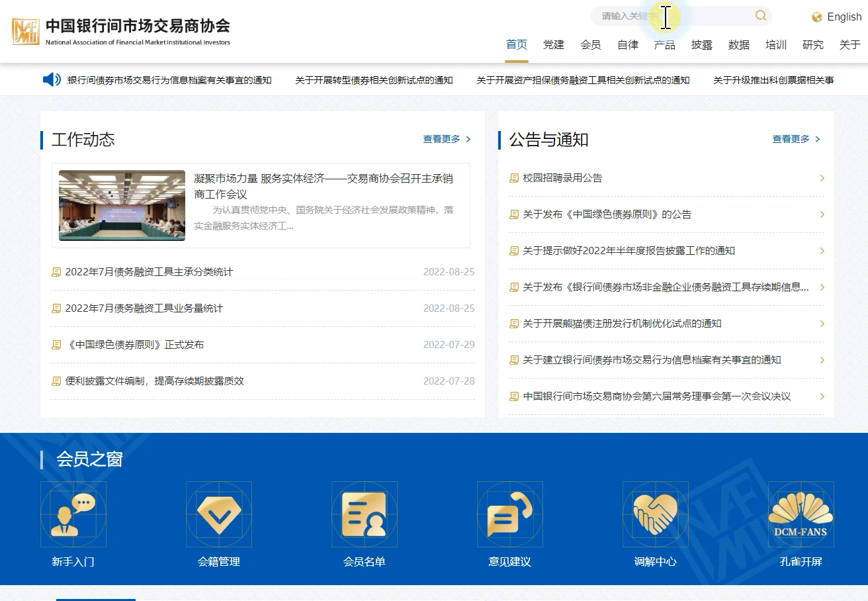The image size is (868, 601).
Task: Open the 会员 navigation menu
Action: [591, 45]
